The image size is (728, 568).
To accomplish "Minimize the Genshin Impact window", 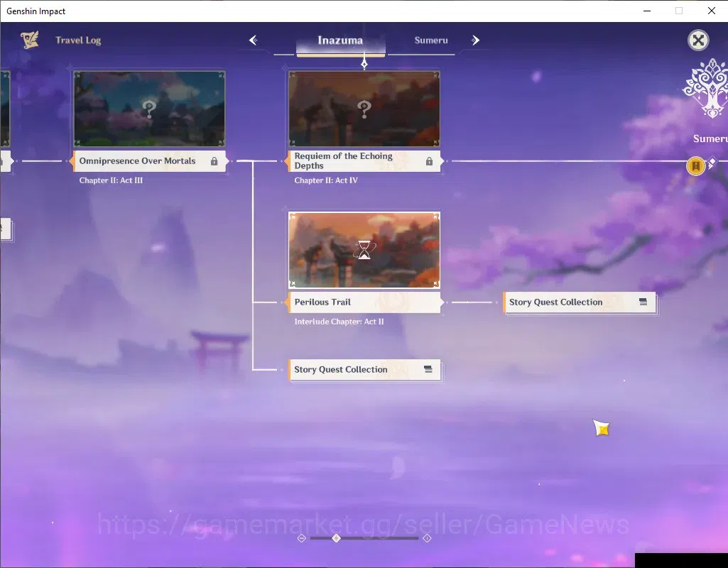I will point(647,11).
